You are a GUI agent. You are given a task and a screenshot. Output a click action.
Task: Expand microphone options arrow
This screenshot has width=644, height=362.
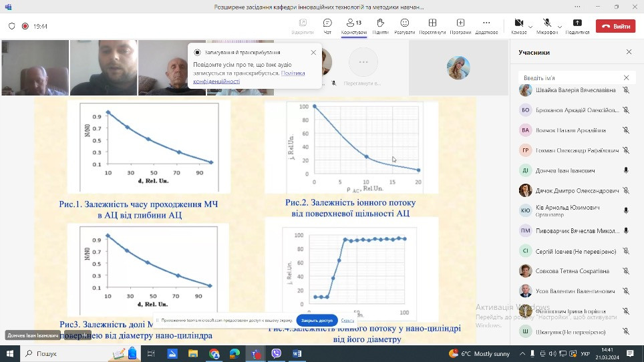560,27
